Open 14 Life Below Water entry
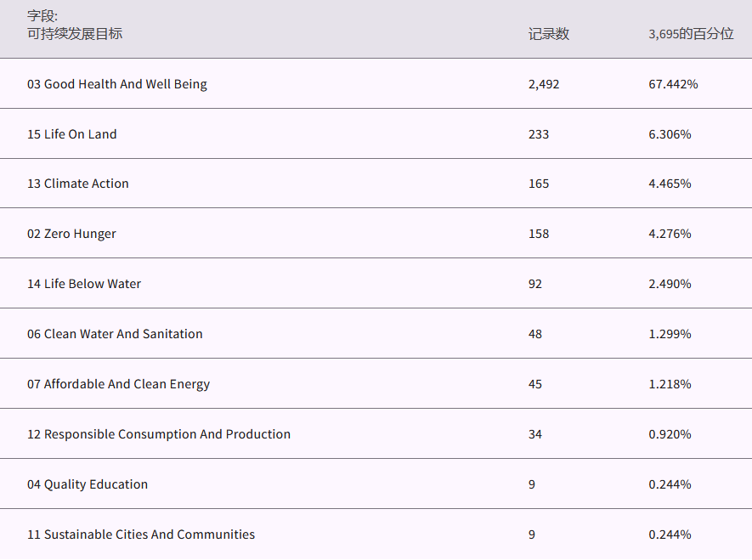 84,284
